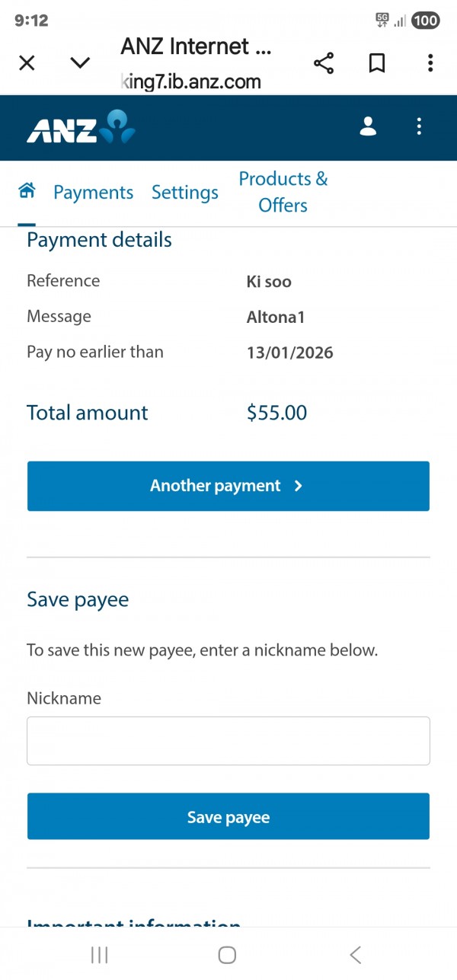Click the Save payee button
Viewport: 457px width, 980px height.
click(228, 817)
